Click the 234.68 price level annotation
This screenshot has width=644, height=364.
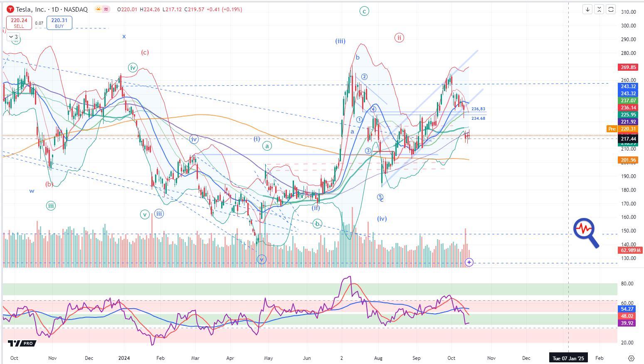(x=478, y=119)
